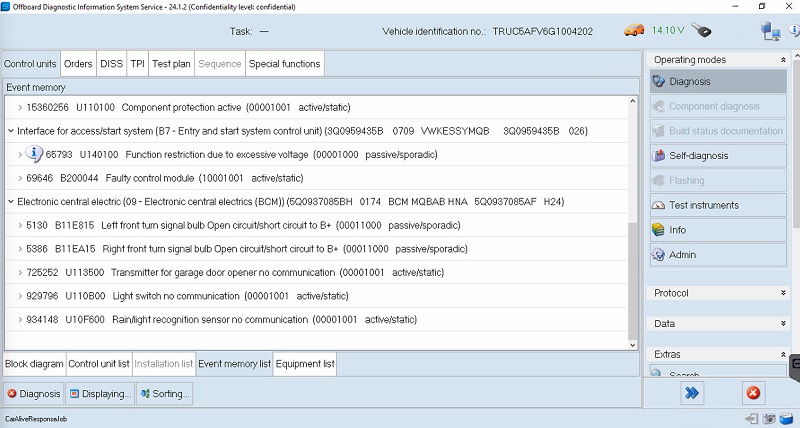The height and width of the screenshot is (428, 800).
Task: Click the orange car vehicle icon
Action: [x=634, y=31]
